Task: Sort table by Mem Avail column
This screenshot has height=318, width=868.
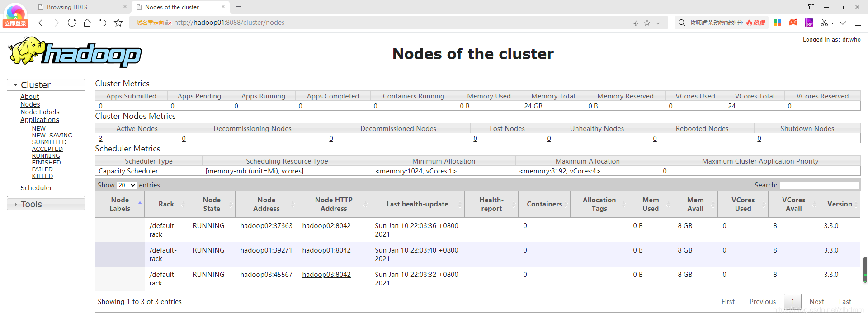Action: pyautogui.click(x=695, y=204)
